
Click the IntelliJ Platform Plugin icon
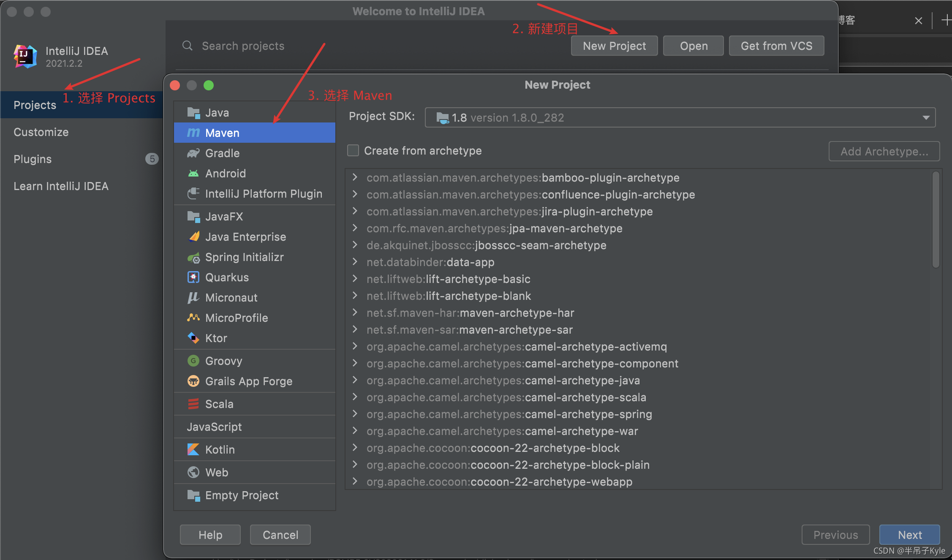tap(193, 194)
